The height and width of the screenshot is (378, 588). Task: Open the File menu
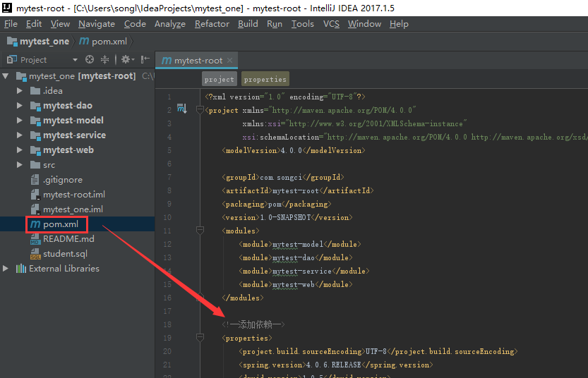pyautogui.click(x=11, y=24)
